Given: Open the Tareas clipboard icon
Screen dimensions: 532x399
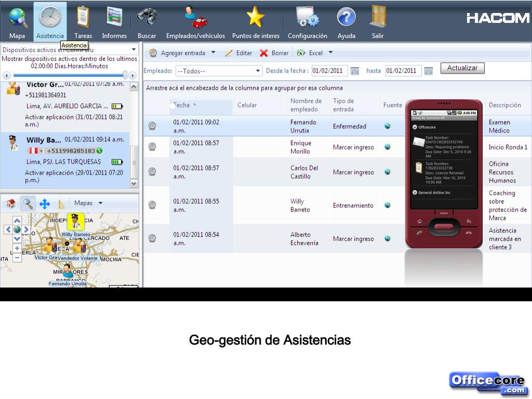Looking at the screenshot, I should 83,17.
